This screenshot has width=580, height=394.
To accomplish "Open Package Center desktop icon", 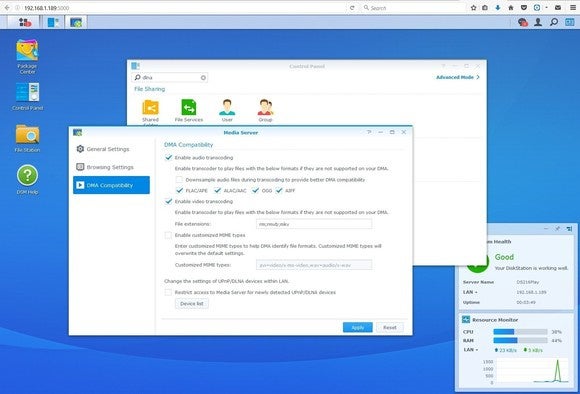I will click(27, 57).
